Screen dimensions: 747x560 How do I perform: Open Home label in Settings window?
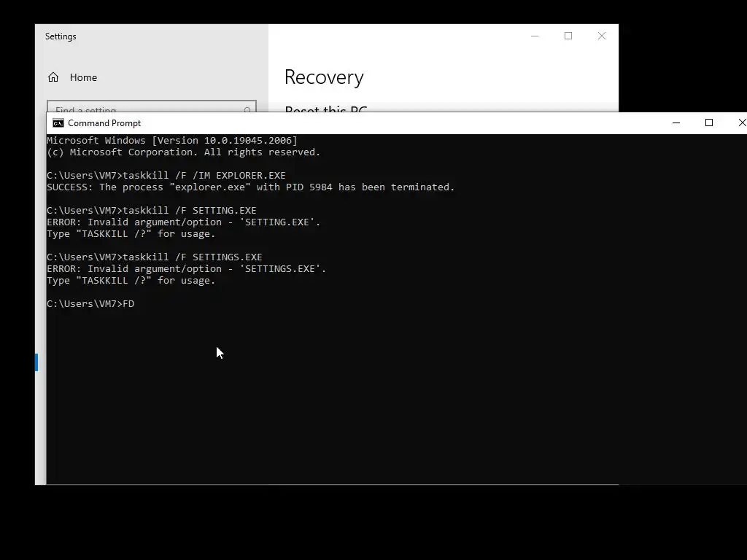[83, 77]
